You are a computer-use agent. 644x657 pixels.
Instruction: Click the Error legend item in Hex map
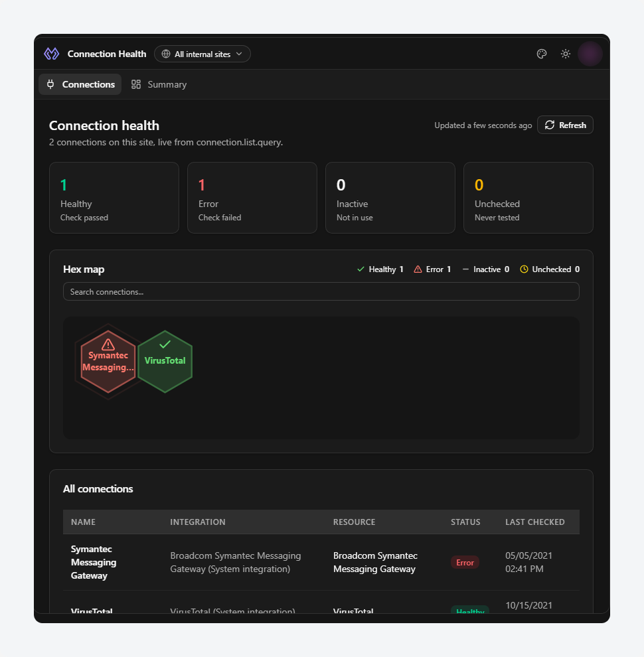pos(432,269)
